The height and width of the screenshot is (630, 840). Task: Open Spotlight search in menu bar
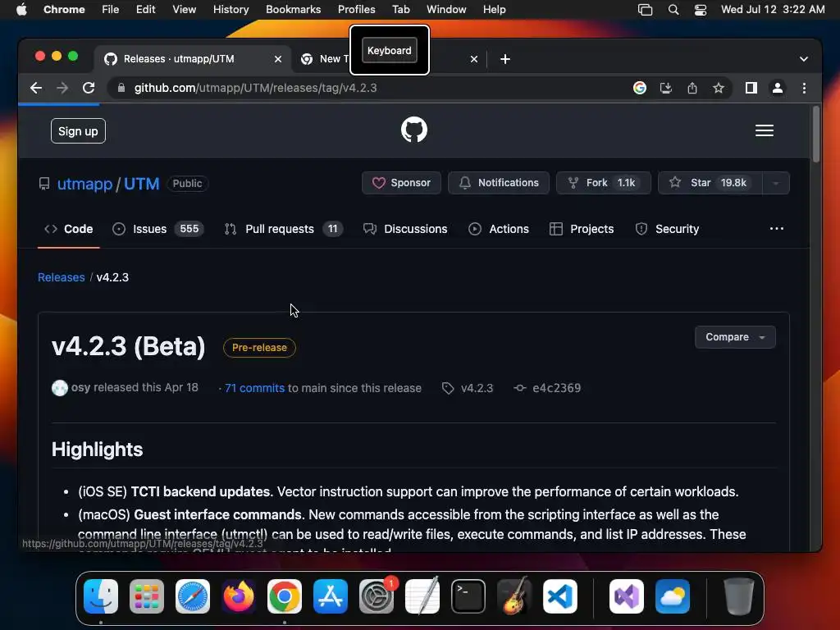pos(673,10)
